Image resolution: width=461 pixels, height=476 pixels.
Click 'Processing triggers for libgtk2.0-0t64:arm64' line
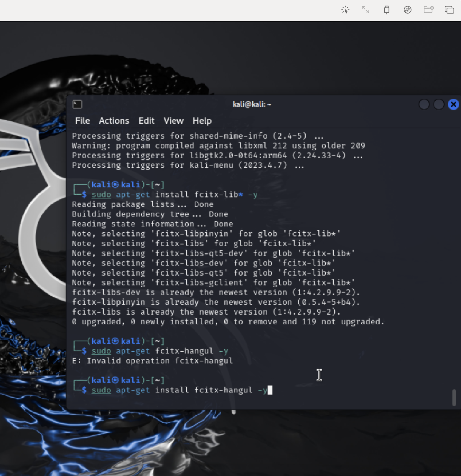tap(217, 156)
